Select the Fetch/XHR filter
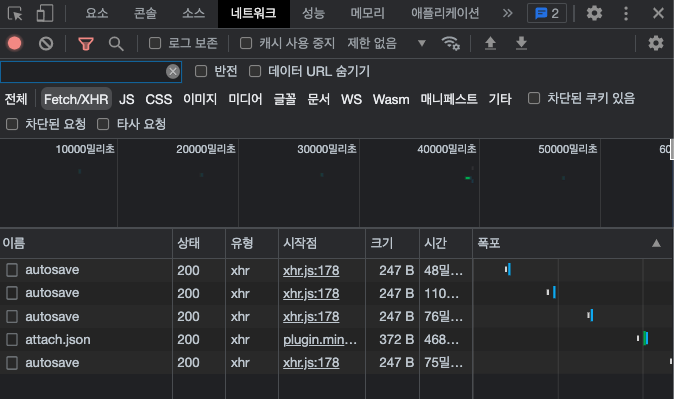The image size is (674, 399). [x=76, y=99]
